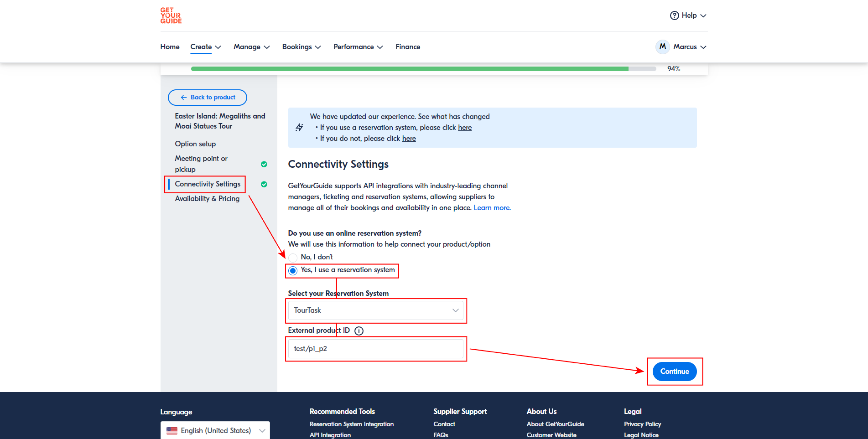Click the GetYourGuide logo

(x=171, y=15)
